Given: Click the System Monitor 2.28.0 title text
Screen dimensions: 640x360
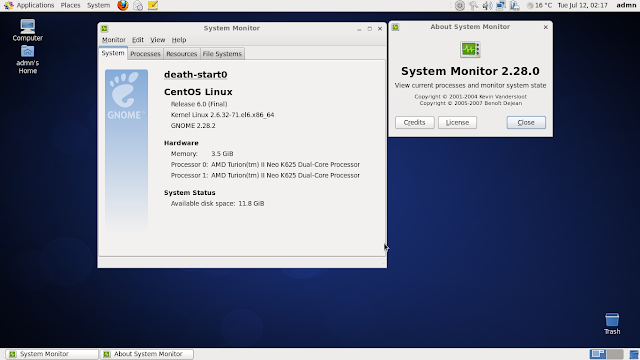Looking at the screenshot, I should pos(470,71).
